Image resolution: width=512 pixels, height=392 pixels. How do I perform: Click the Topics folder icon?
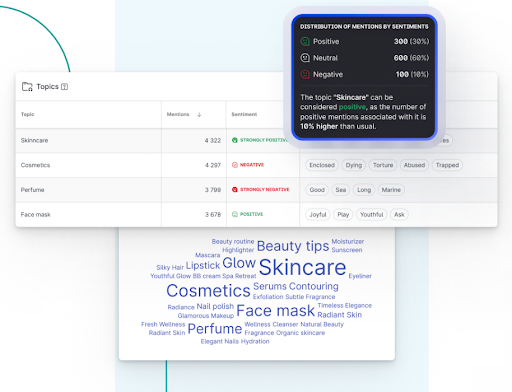click(x=27, y=87)
